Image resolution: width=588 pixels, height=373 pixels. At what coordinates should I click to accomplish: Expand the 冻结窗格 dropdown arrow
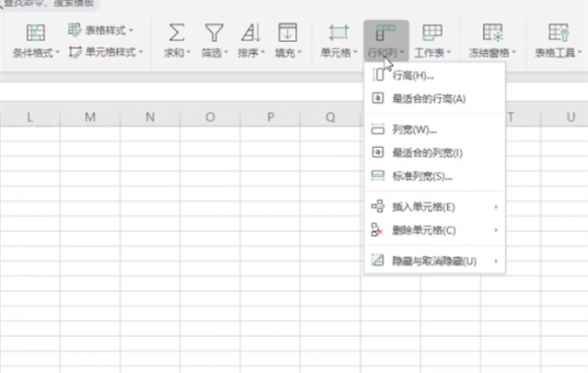(514, 53)
